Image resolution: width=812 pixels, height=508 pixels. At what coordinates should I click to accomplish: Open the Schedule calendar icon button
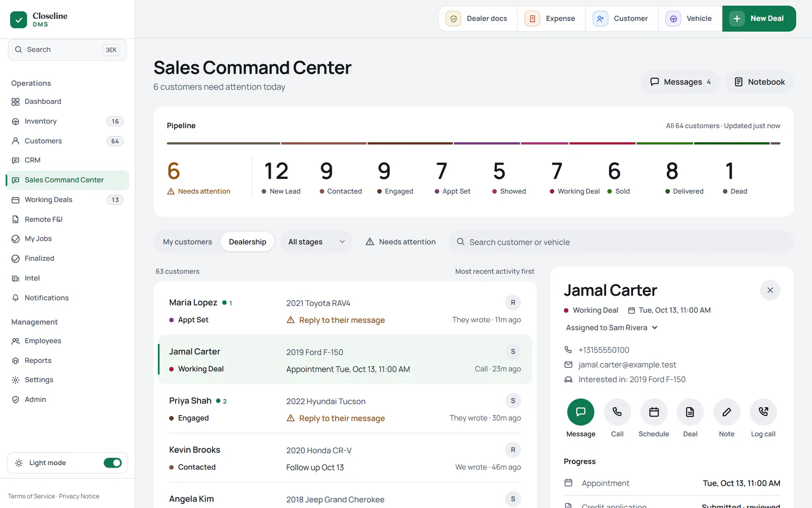tap(654, 412)
